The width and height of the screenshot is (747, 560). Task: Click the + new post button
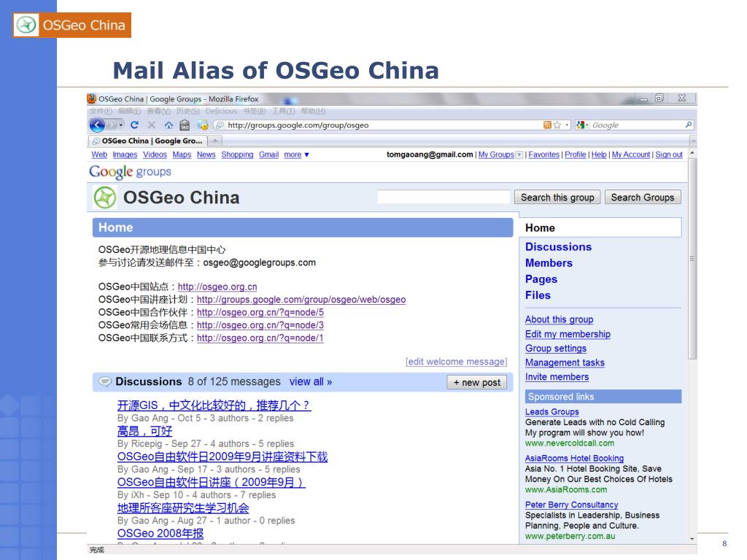coord(477,382)
